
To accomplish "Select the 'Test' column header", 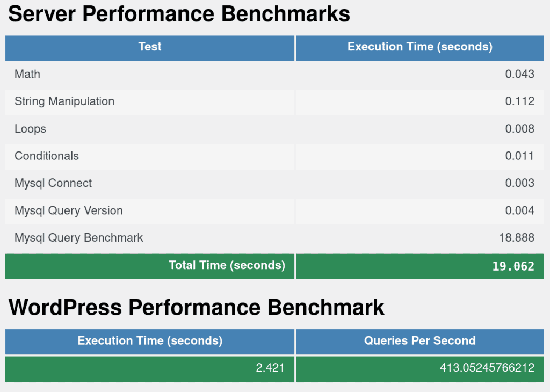I will click(150, 47).
